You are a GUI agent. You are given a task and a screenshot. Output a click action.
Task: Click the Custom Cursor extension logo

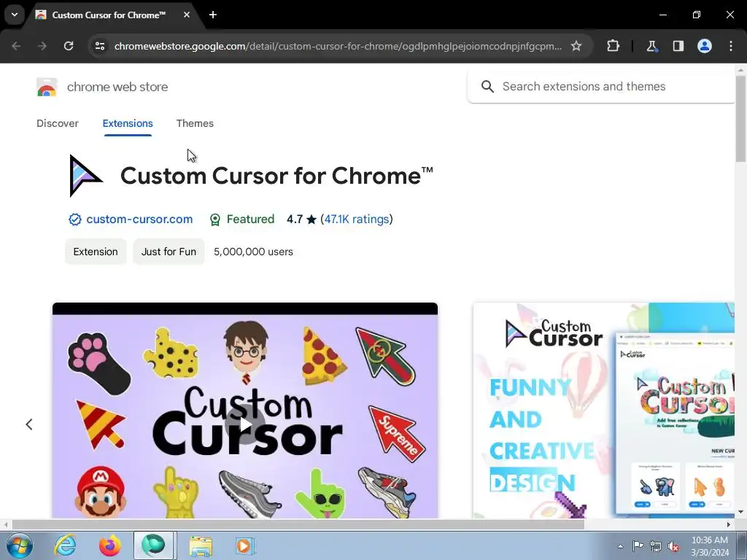pyautogui.click(x=85, y=176)
